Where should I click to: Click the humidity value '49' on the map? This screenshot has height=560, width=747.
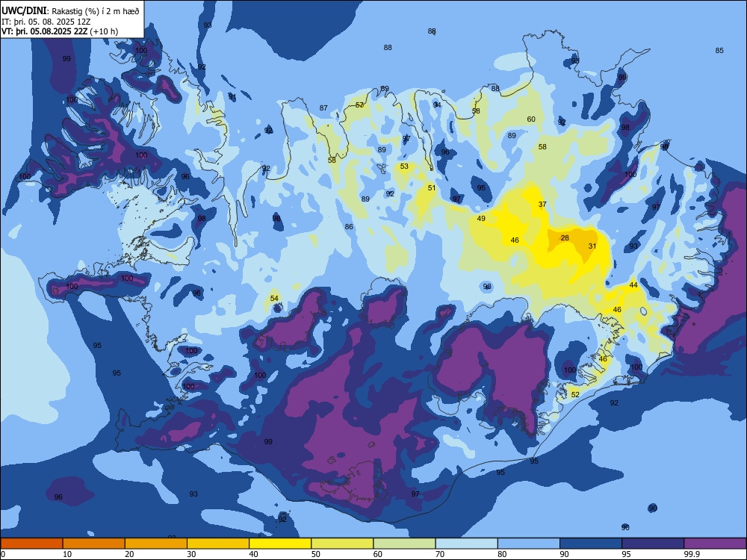point(481,219)
